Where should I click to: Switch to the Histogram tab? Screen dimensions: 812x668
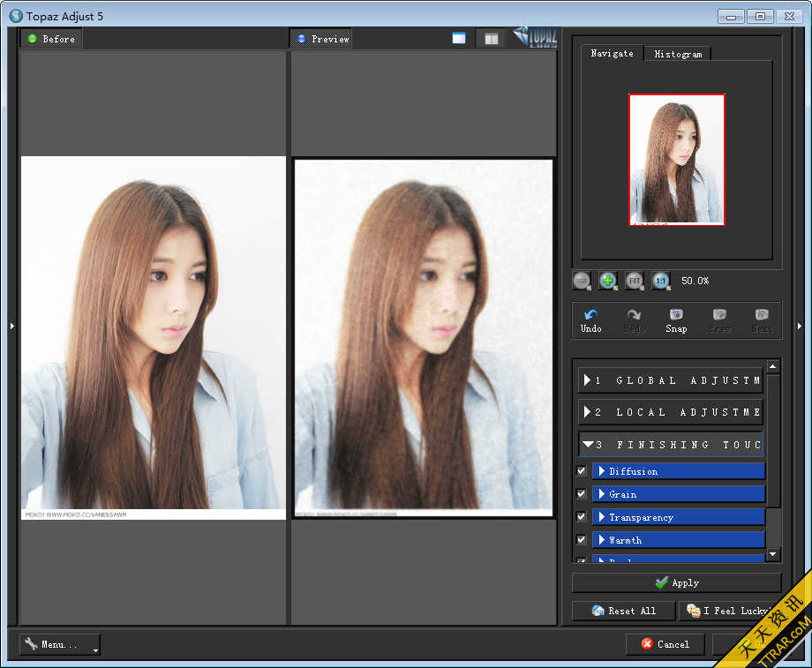(x=678, y=54)
